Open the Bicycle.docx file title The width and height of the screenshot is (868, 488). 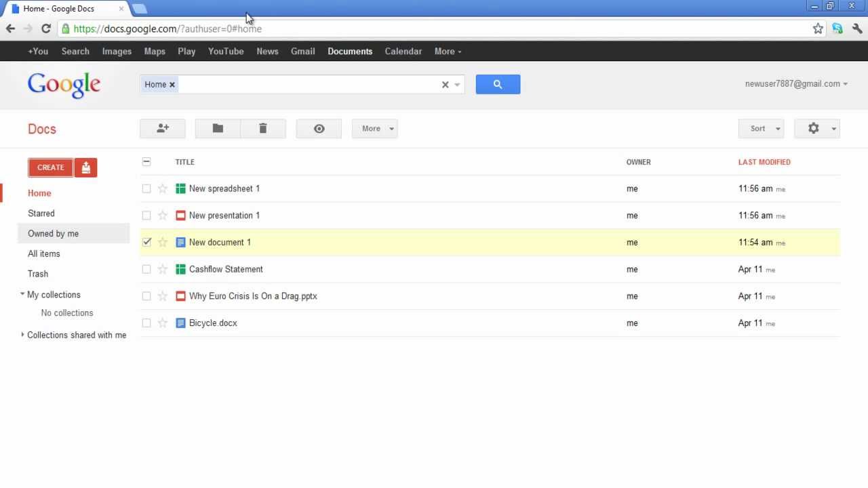pyautogui.click(x=213, y=323)
